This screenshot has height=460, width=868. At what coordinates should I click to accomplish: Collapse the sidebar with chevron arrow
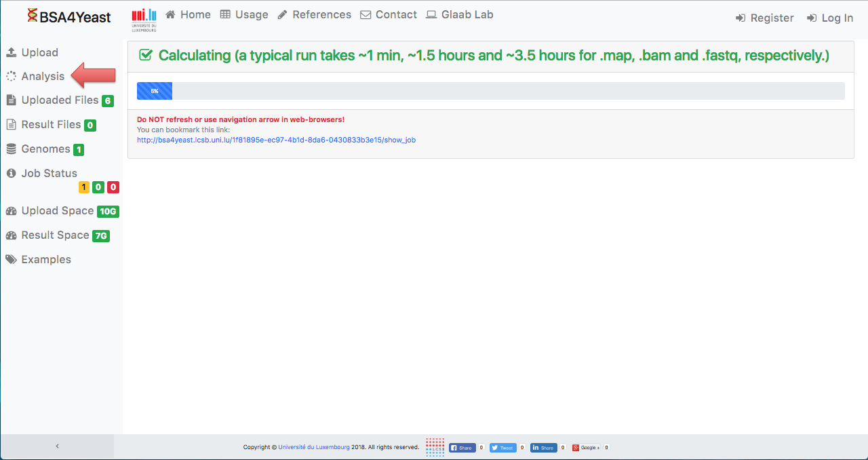[x=57, y=446]
